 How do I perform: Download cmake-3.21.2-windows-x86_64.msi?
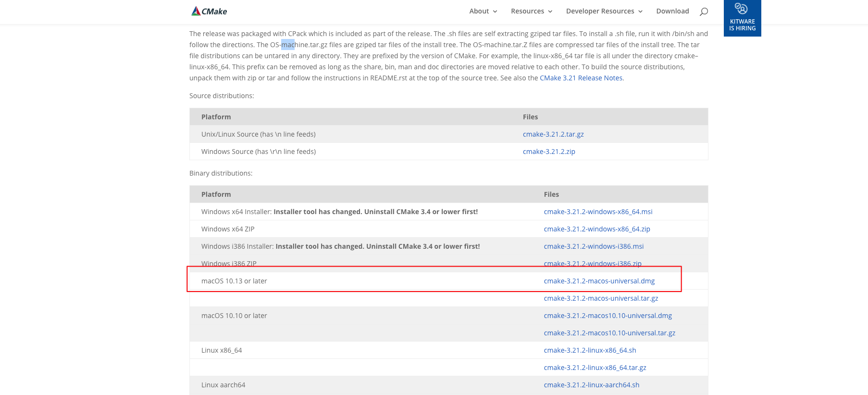click(598, 212)
